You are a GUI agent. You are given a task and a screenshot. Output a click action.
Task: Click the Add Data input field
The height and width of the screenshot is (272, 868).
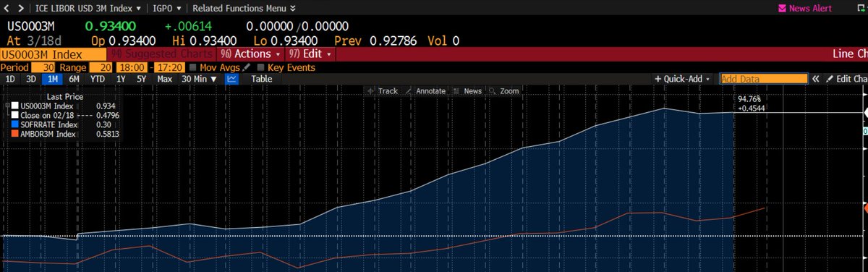(x=763, y=79)
